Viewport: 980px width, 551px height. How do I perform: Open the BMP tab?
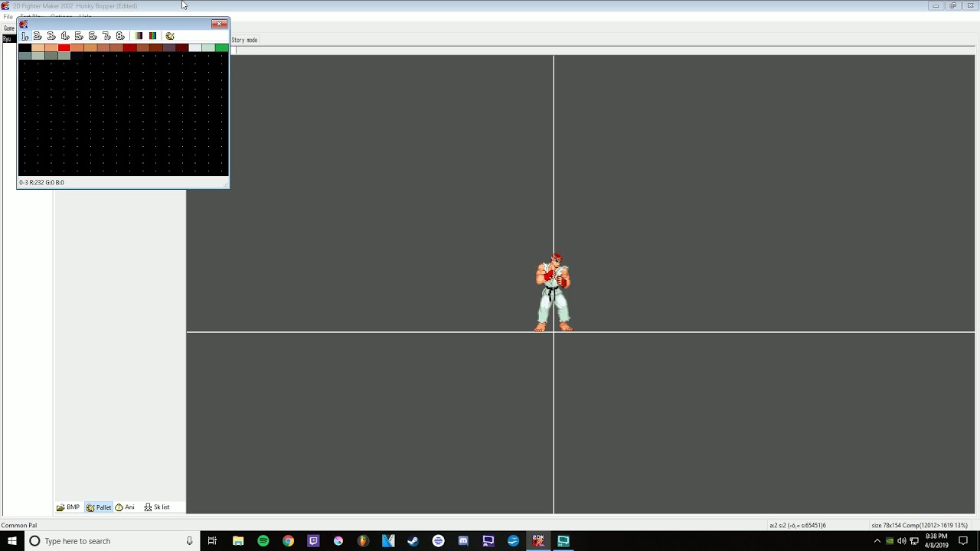click(x=68, y=507)
